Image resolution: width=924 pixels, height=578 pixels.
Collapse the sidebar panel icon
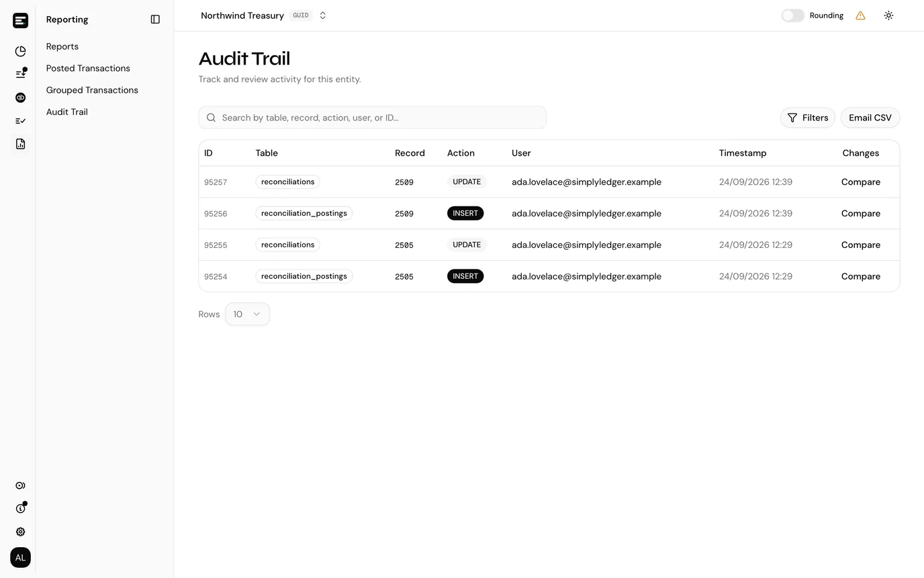pyautogui.click(x=155, y=19)
